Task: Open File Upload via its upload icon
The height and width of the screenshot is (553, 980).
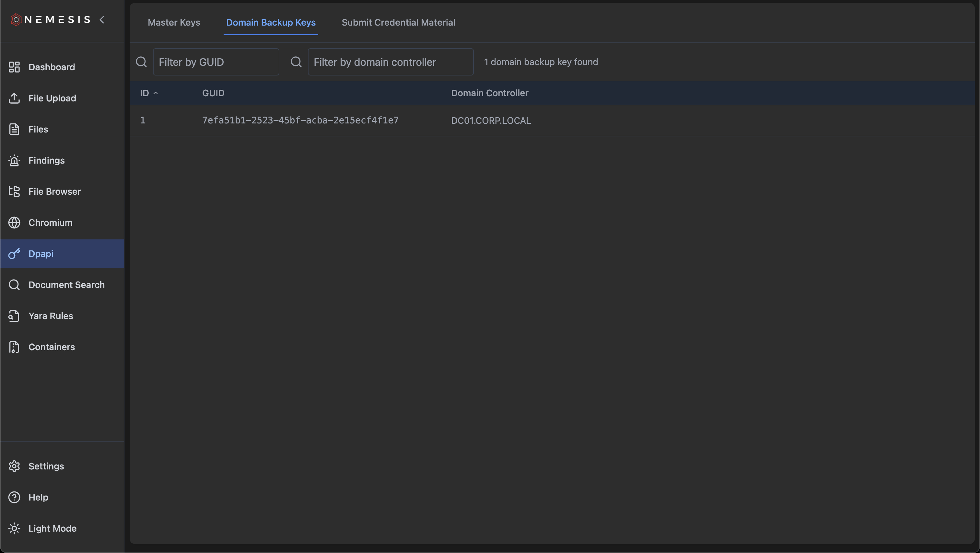Action: [14, 98]
